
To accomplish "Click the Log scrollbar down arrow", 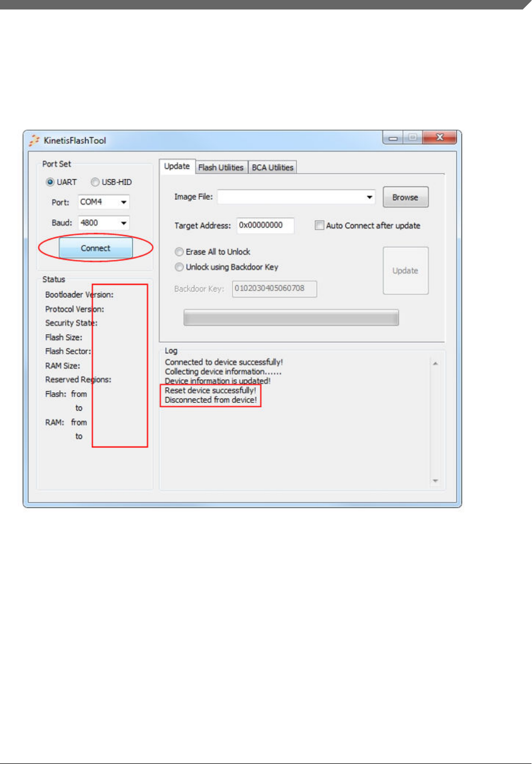I will click(x=436, y=480).
